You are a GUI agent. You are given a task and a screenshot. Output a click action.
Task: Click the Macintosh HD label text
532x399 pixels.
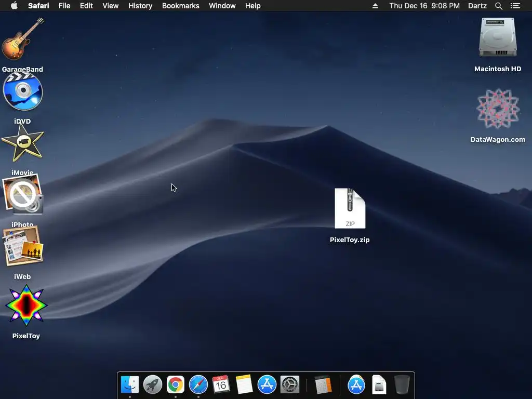(x=498, y=69)
